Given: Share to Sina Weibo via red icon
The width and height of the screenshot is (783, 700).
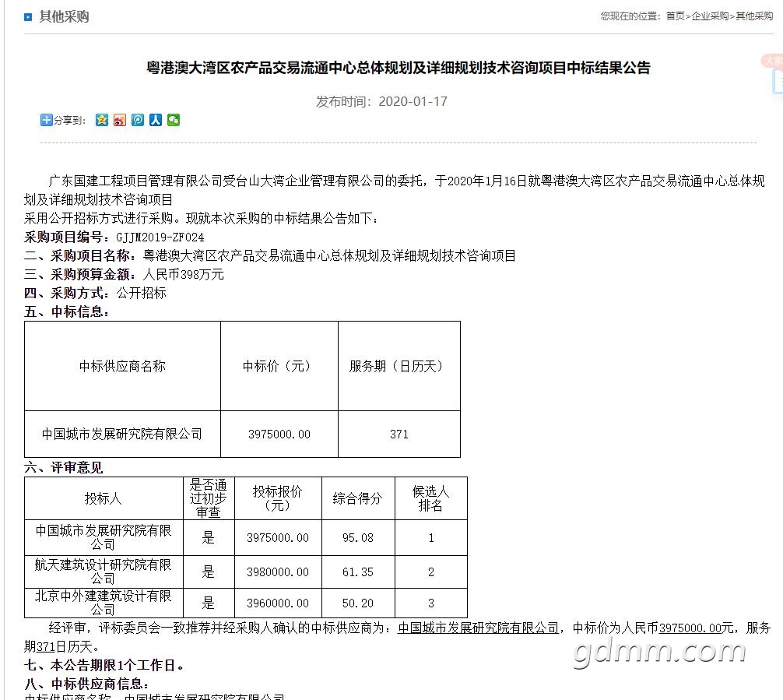Looking at the screenshot, I should (120, 120).
